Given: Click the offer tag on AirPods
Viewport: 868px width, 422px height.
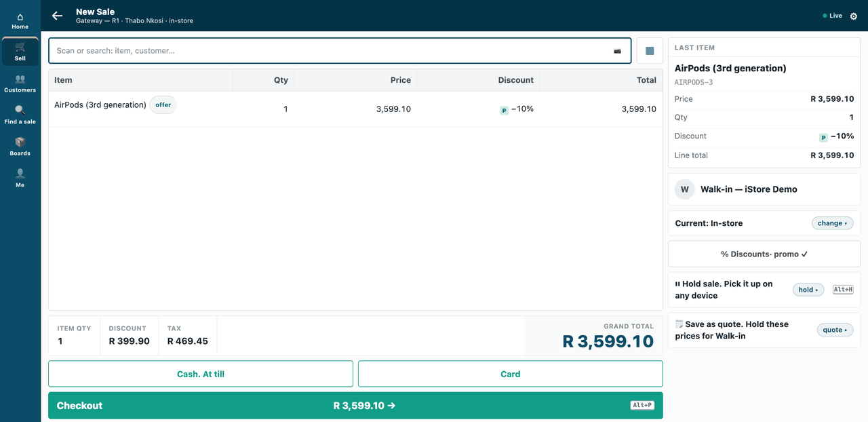Looking at the screenshot, I should coord(163,105).
